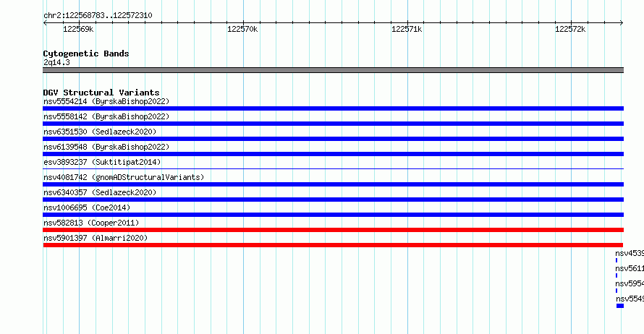Click the blue bar for nsv1006695
The width and height of the screenshot is (644, 334).
pos(333,215)
